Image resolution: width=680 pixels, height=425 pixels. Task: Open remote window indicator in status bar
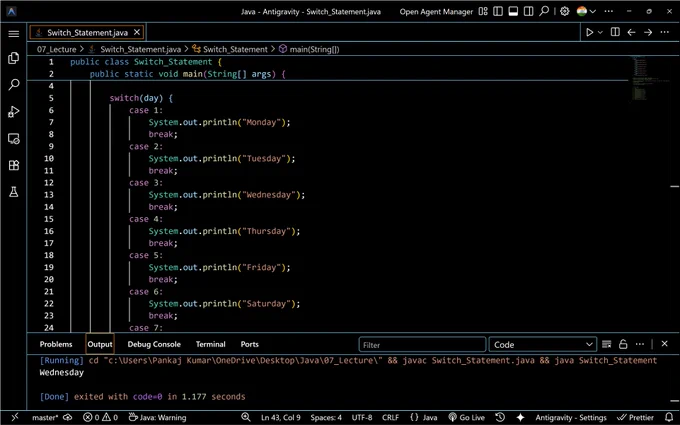tap(15, 417)
